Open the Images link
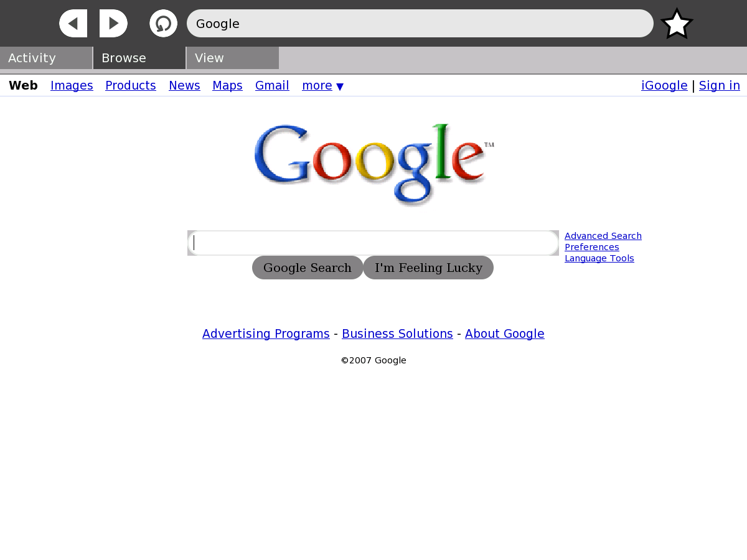 pyautogui.click(x=72, y=85)
